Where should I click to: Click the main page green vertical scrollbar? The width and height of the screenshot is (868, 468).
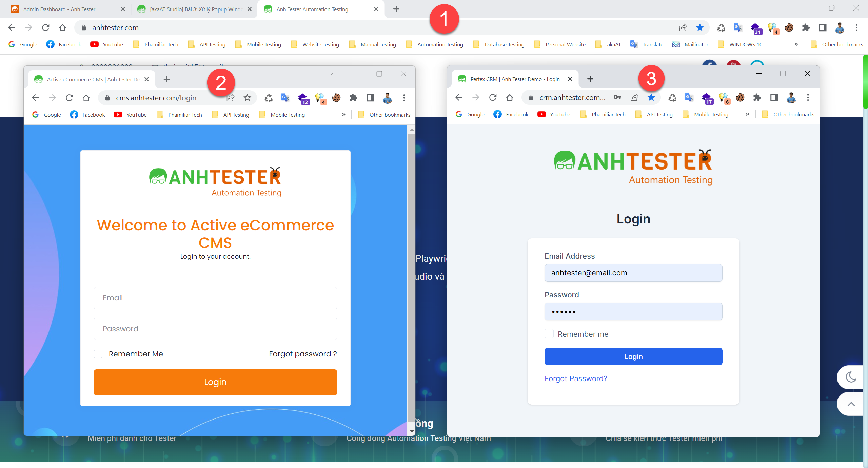865,81
